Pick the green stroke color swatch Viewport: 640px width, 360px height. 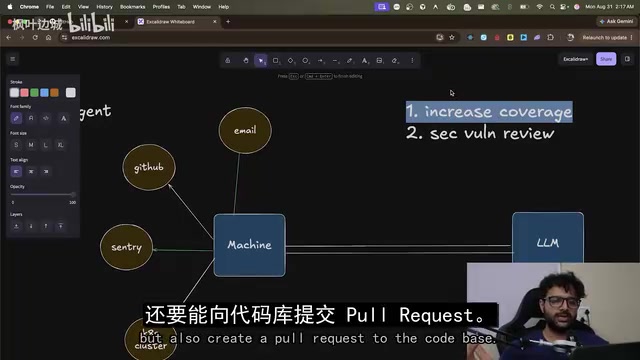tap(34, 93)
